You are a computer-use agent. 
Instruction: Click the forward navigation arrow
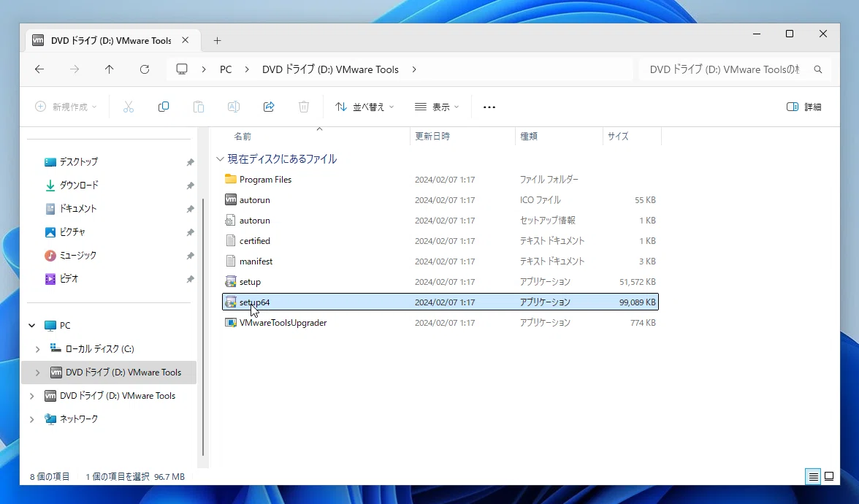coord(75,69)
